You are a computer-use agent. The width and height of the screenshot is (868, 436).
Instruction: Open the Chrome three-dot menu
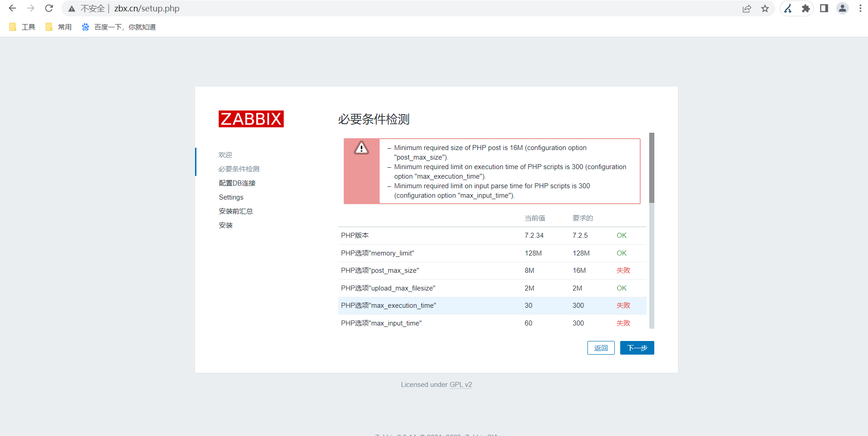tap(860, 9)
